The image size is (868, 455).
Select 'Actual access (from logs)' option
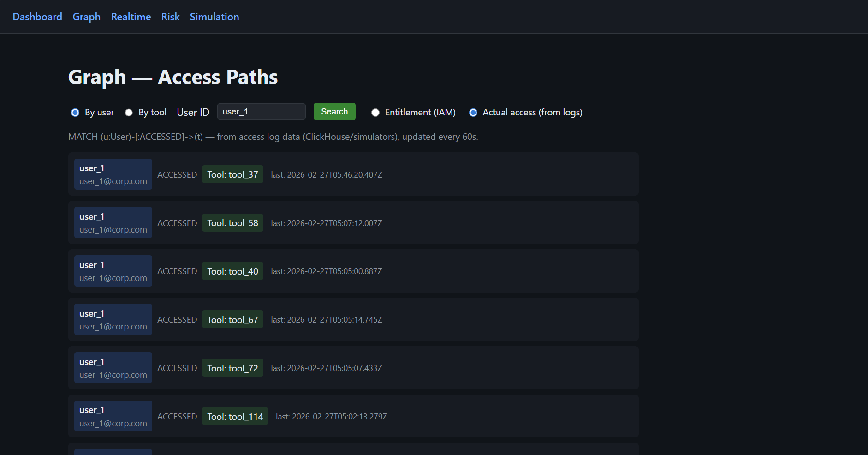473,113
